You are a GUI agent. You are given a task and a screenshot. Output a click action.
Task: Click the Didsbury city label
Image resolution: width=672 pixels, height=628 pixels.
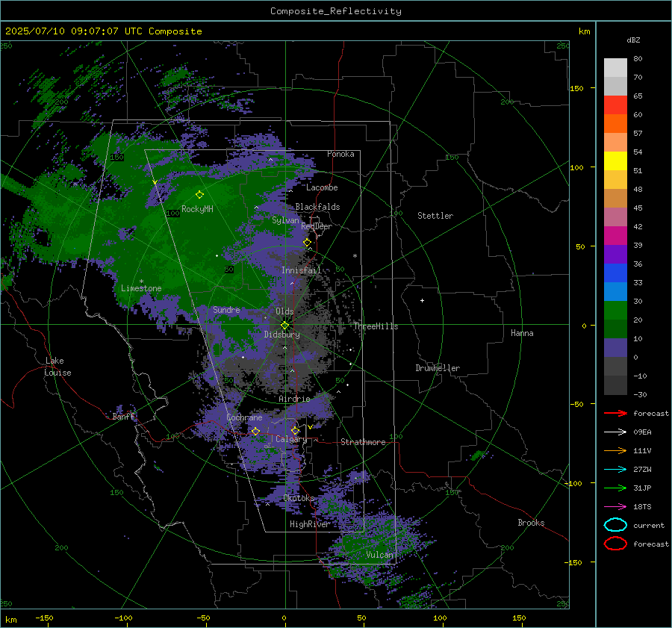click(281, 335)
